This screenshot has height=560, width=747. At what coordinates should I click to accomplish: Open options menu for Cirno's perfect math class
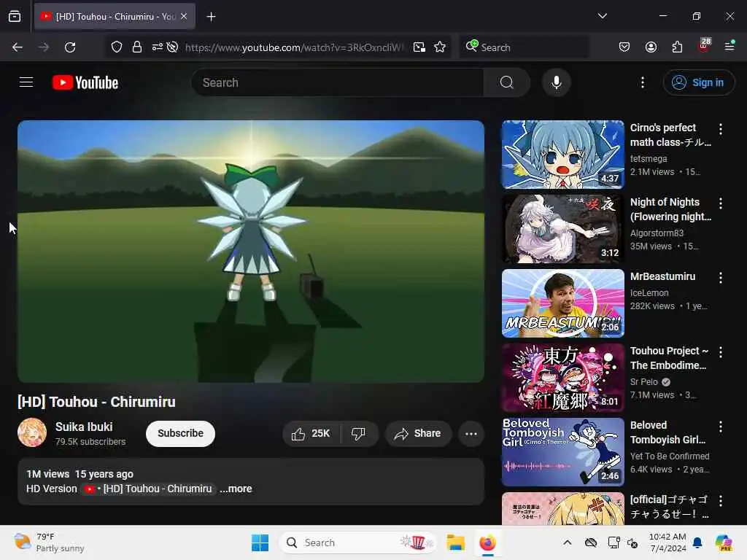pos(720,128)
